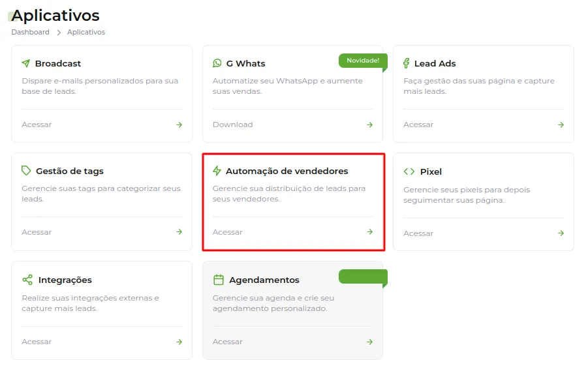Click the breadcrumb chevron separator

tap(59, 33)
